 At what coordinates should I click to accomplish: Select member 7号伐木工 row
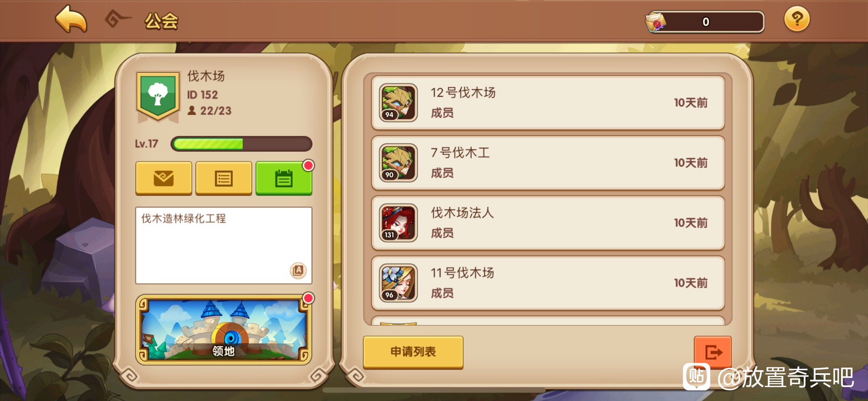548,163
